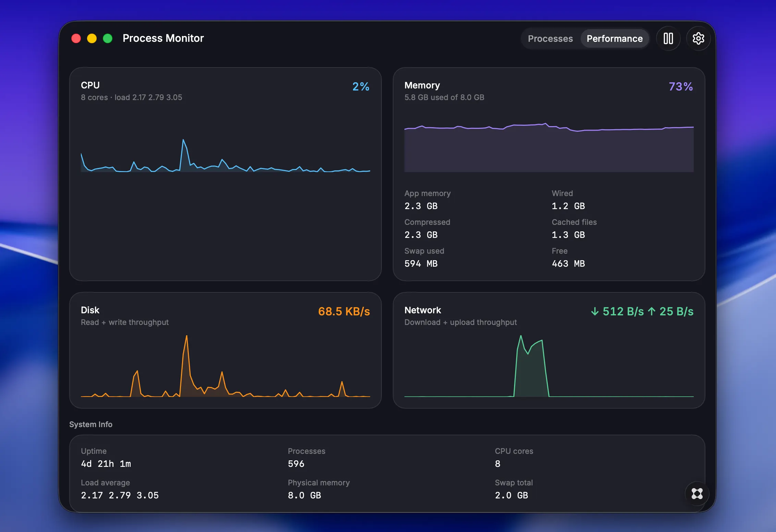This screenshot has width=776, height=532.
Task: Click the Memory card title
Action: 422,85
